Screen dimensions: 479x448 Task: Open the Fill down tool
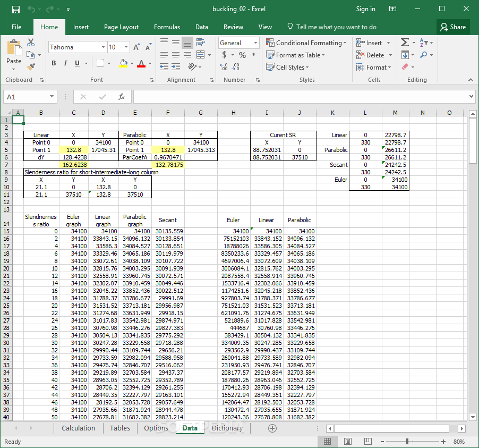[405, 55]
